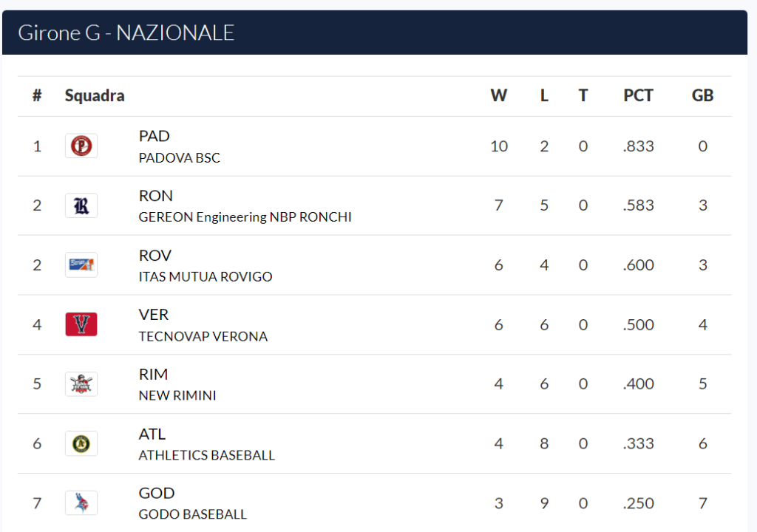Click the NEW RIMINI team name
Image resolution: width=757 pixels, height=532 pixels.
click(x=177, y=395)
